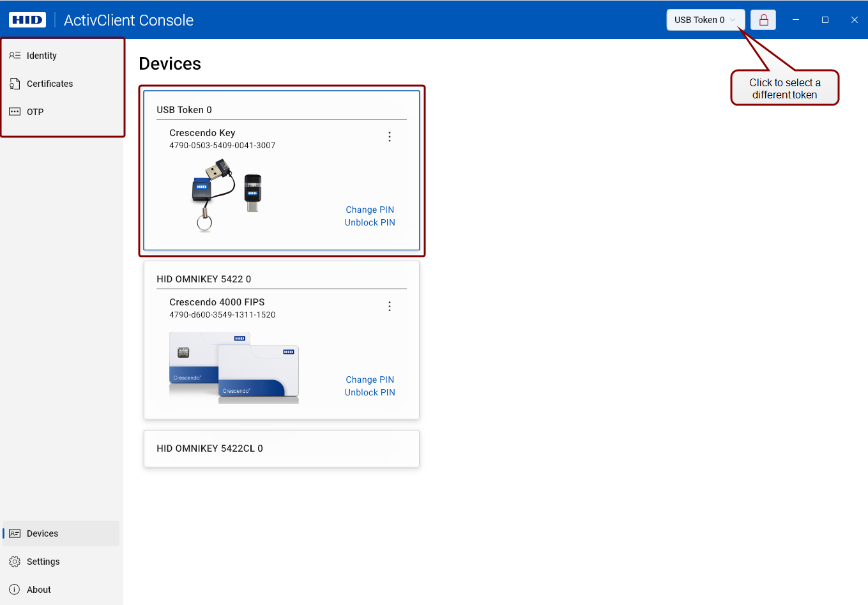Select the Crescendo 4000 FIPS card image
This screenshot has height=605, width=868.
pos(234,367)
